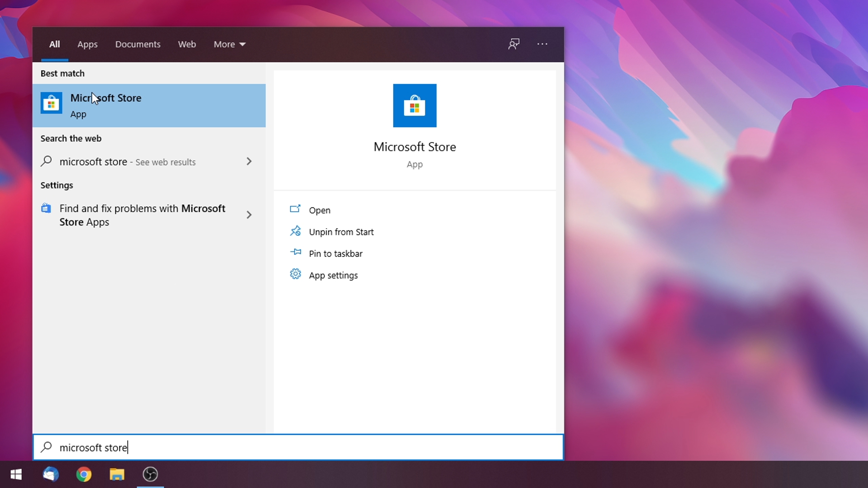Open the mail app from the taskbar
The image size is (868, 488).
click(51, 474)
